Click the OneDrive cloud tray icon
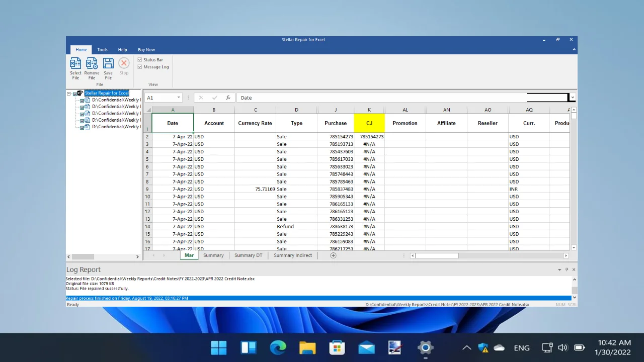Image resolution: width=644 pixels, height=362 pixels. [499, 347]
